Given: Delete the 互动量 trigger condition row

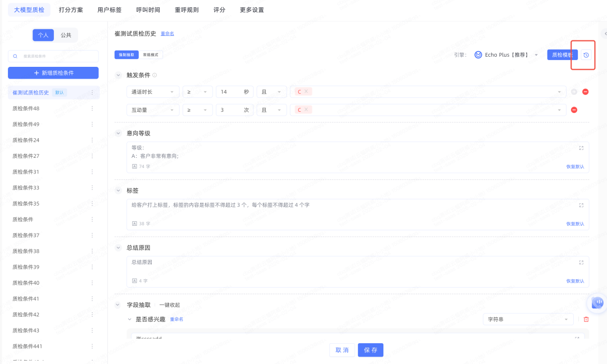Looking at the screenshot, I should pyautogui.click(x=574, y=110).
